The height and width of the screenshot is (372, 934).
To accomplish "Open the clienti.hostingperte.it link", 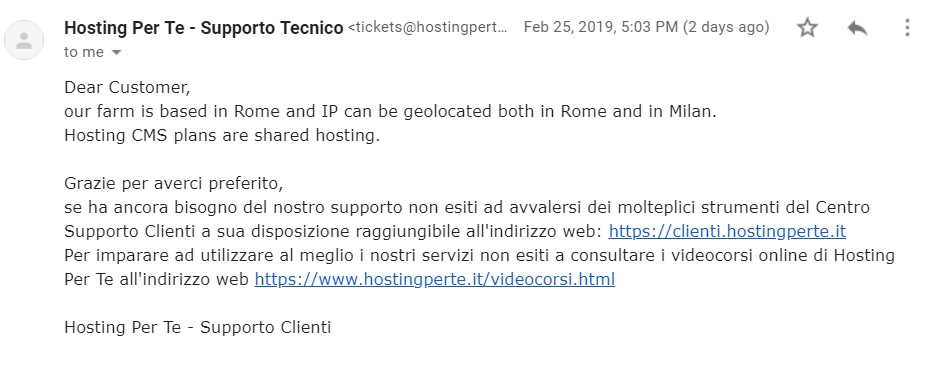I will click(727, 231).
